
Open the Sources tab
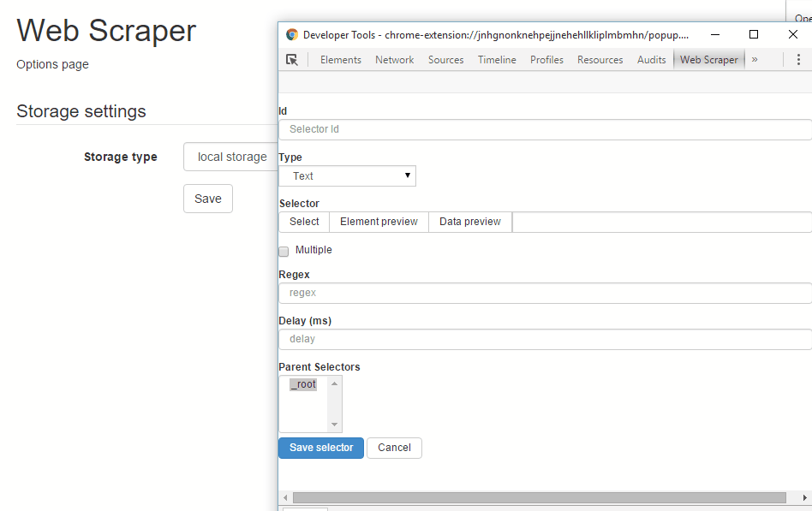[446, 60]
